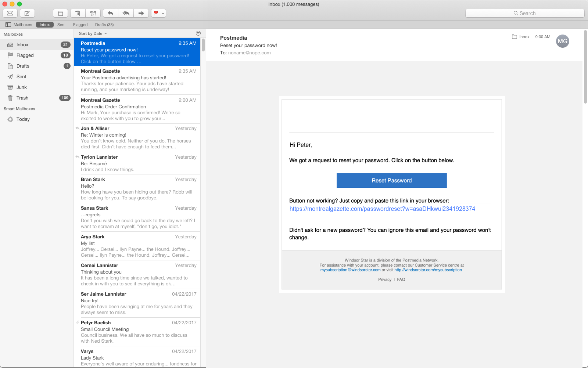This screenshot has height=368, width=588.
Task: Open Drafts (38) in favorites bar
Action: point(104,25)
